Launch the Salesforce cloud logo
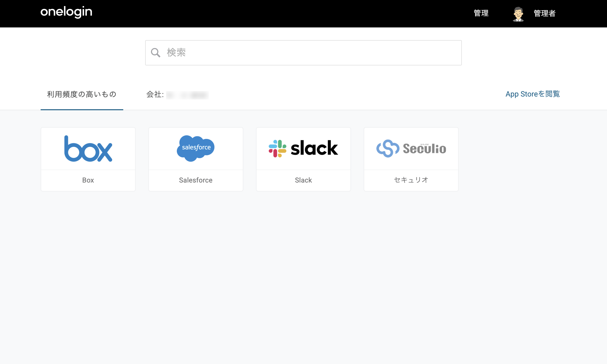Viewport: 607px width, 364px height. [x=196, y=148]
